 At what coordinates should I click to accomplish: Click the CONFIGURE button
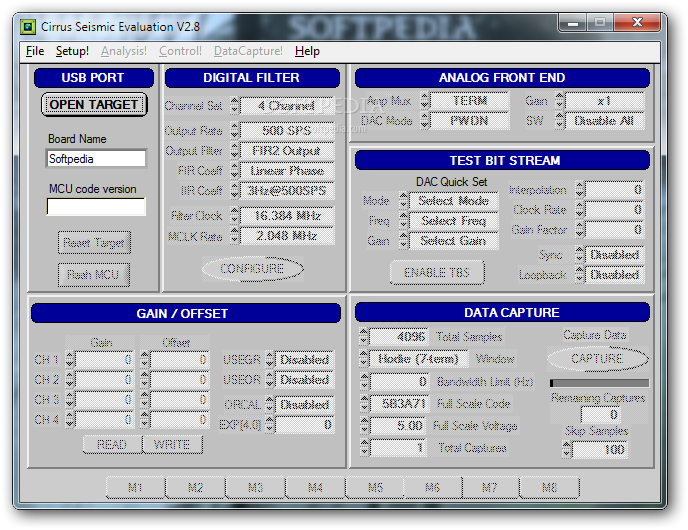252,269
